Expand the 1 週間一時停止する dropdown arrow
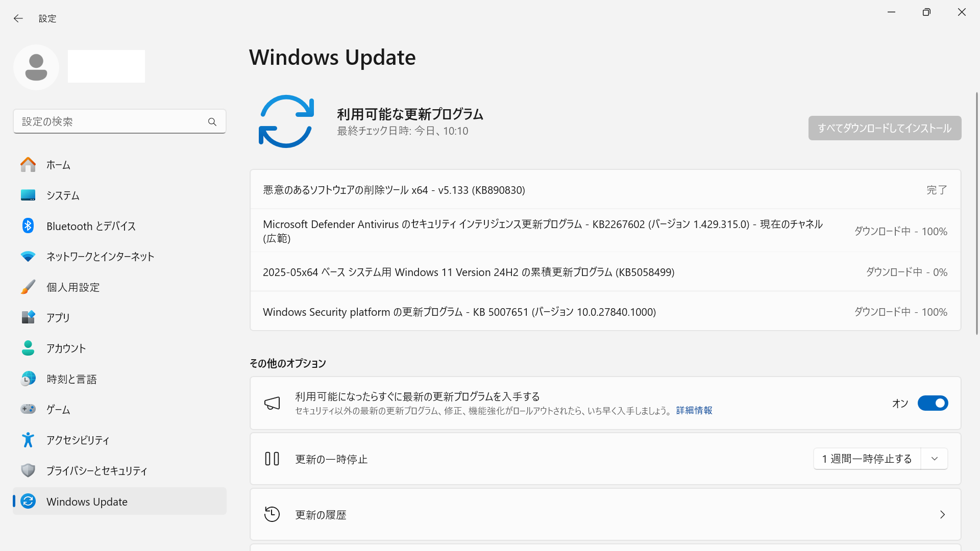This screenshot has width=980, height=551. (x=935, y=459)
